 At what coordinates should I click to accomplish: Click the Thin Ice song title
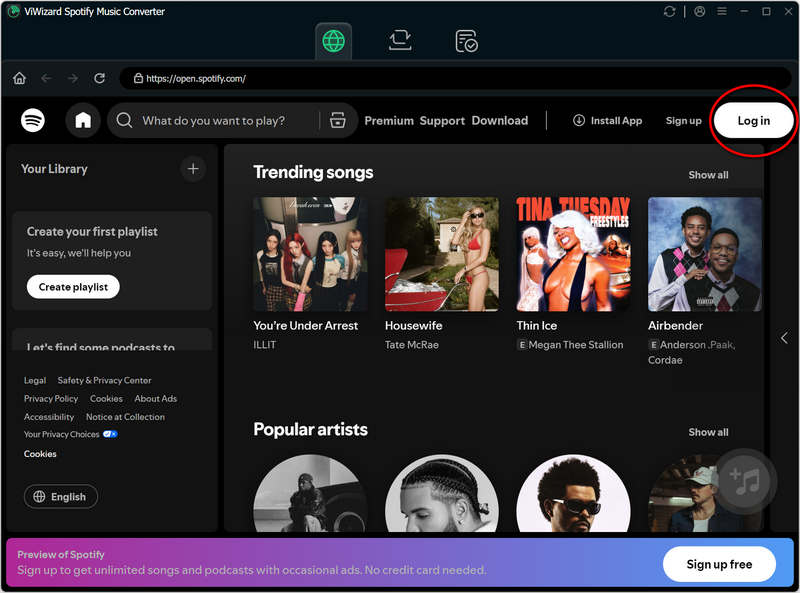(537, 326)
